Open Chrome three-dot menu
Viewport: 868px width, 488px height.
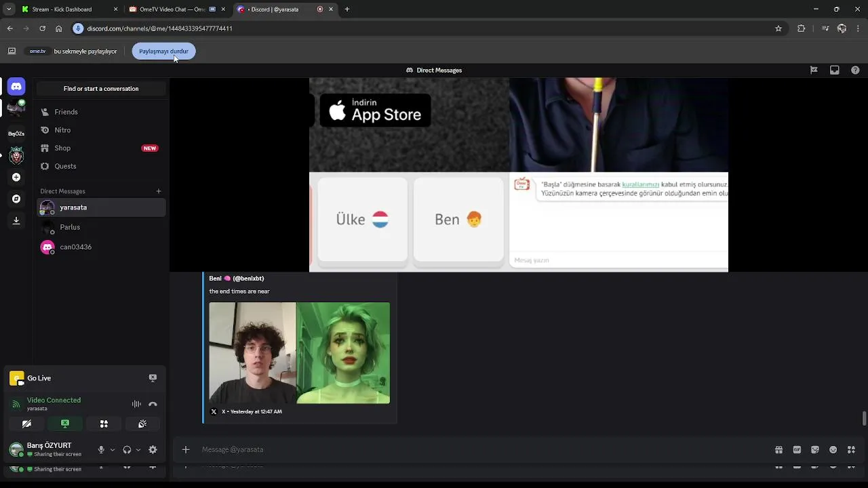tap(859, 28)
